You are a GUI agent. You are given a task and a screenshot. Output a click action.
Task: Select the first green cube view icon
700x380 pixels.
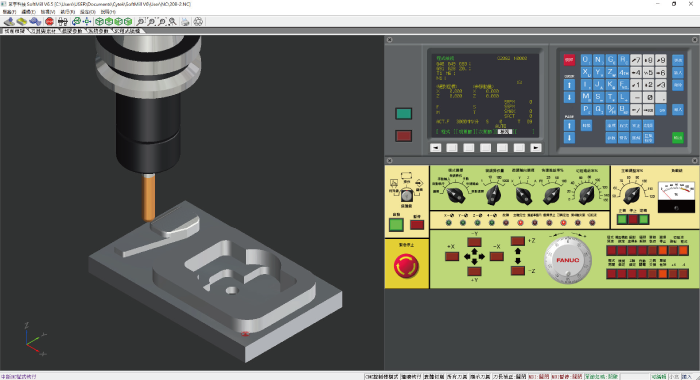(99, 21)
